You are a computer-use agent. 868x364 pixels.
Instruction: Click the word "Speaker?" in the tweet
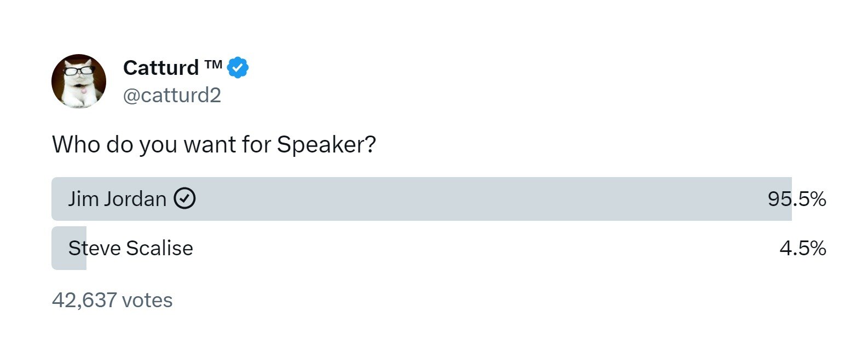coord(326,145)
